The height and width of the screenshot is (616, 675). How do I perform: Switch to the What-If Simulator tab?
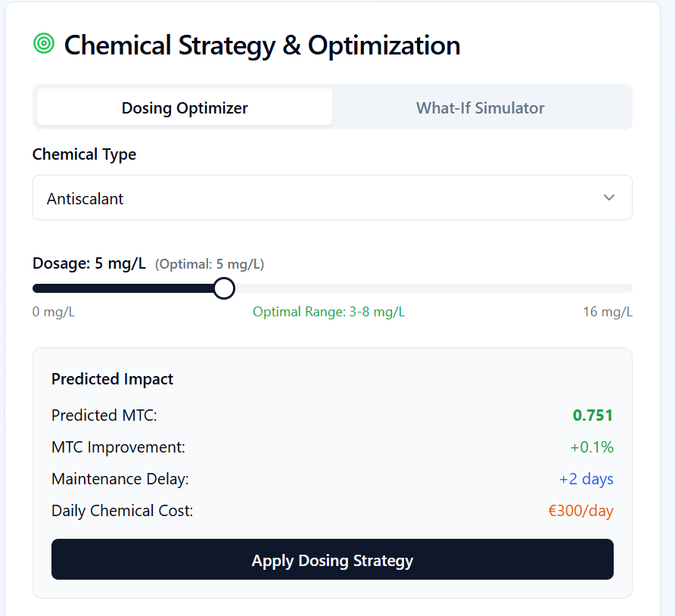[480, 107]
